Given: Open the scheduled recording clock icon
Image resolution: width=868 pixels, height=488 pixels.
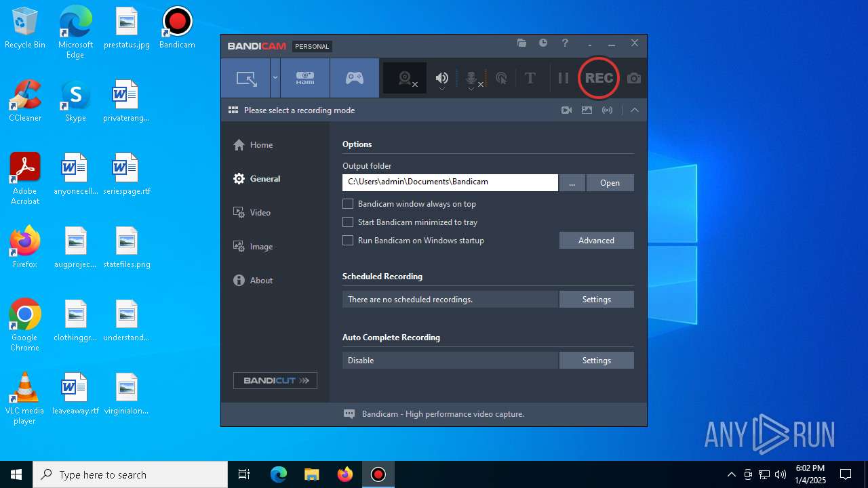Looking at the screenshot, I should coord(543,43).
